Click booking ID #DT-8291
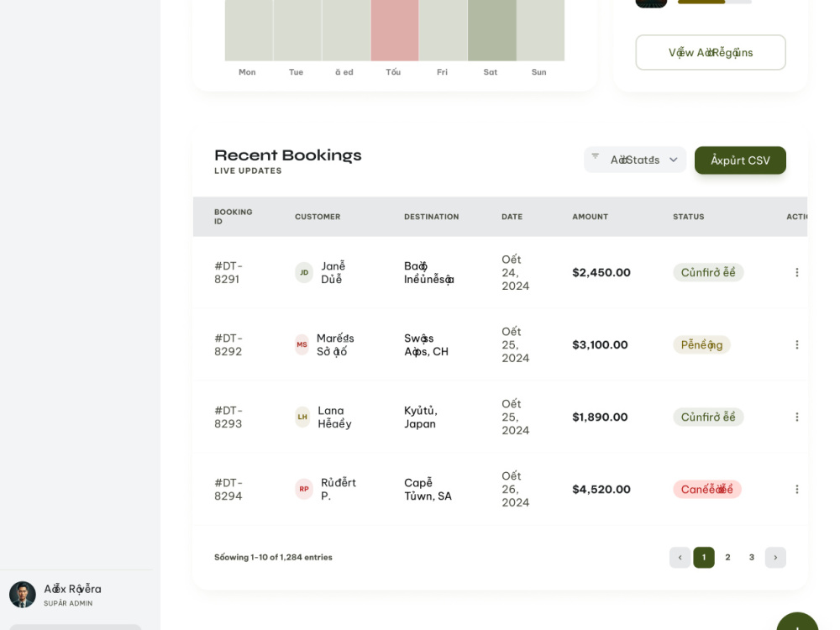 tap(228, 272)
